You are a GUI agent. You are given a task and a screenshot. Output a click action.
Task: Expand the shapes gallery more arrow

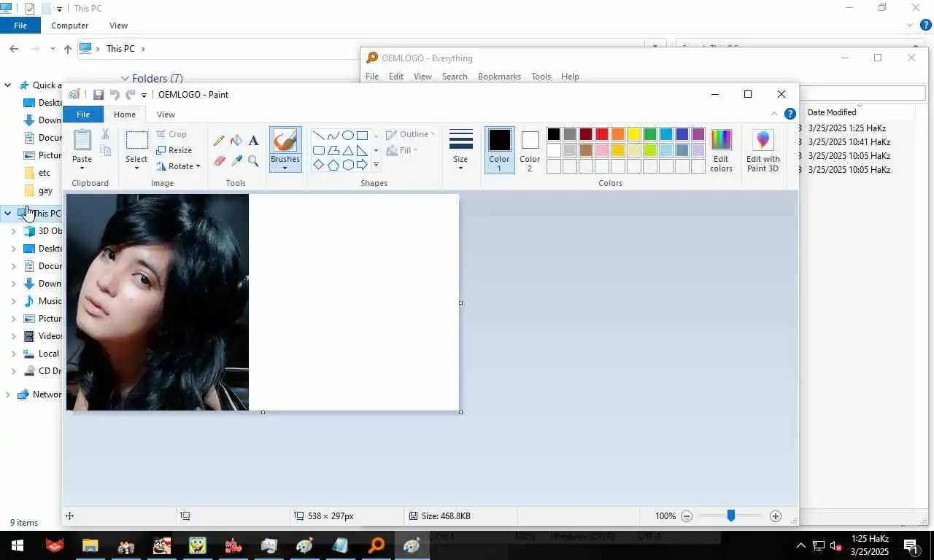tap(376, 166)
